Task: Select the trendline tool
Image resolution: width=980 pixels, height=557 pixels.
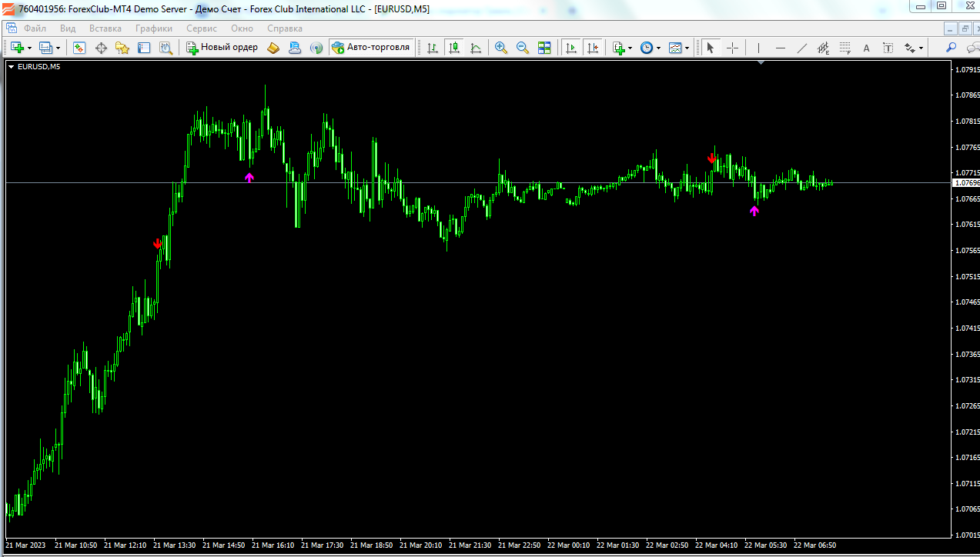Action: pos(802,48)
